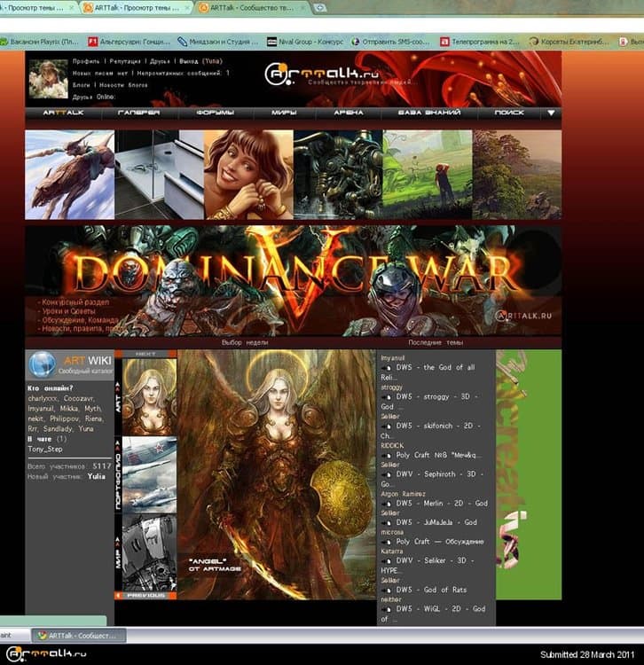Click online user Philippov
Viewport: 644px width, 665px height.
coord(65,419)
